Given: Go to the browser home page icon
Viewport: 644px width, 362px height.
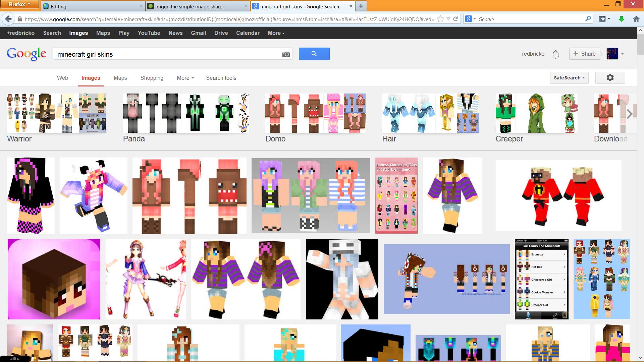Looking at the screenshot, I should point(636,19).
